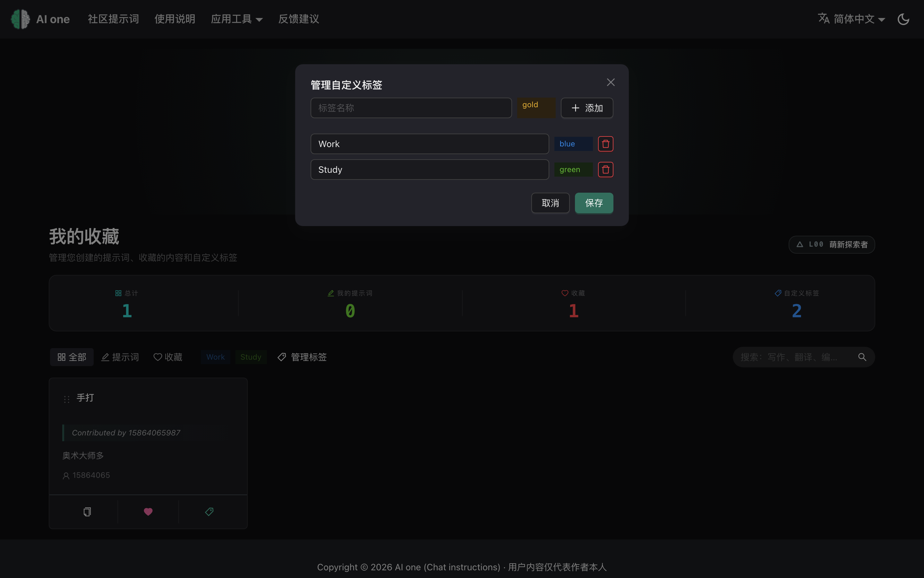This screenshot has width=924, height=578.
Task: Click the 手打 card title
Action: [85, 398]
